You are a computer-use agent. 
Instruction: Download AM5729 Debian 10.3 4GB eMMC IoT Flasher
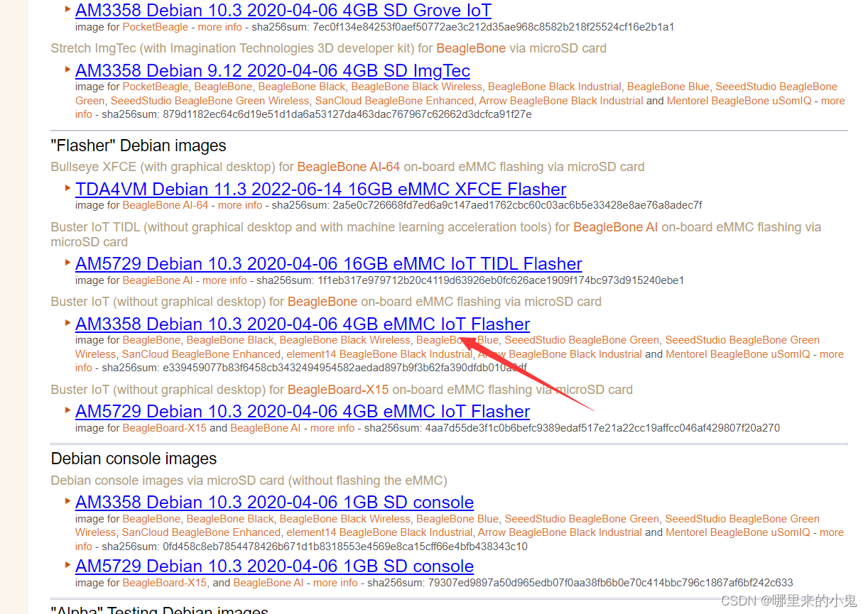point(303,412)
